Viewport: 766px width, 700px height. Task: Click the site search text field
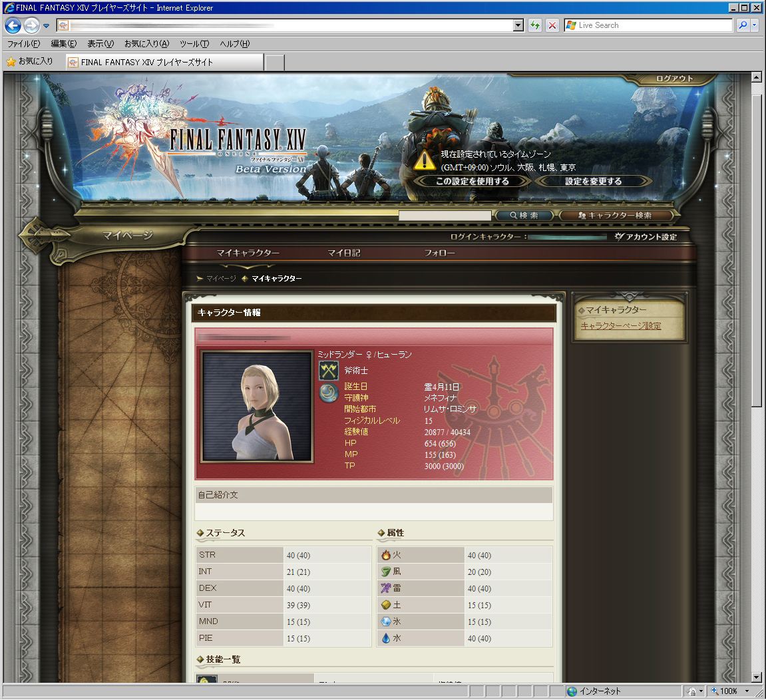click(x=445, y=216)
